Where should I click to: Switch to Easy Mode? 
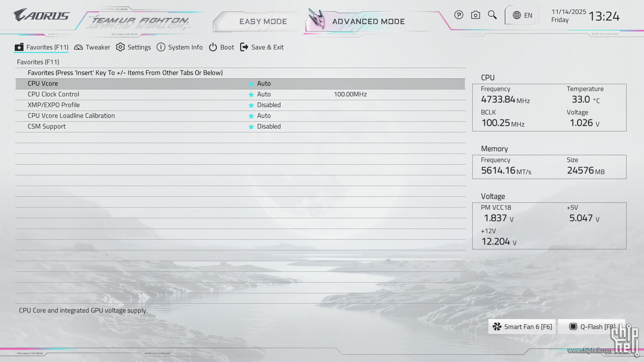pyautogui.click(x=263, y=22)
